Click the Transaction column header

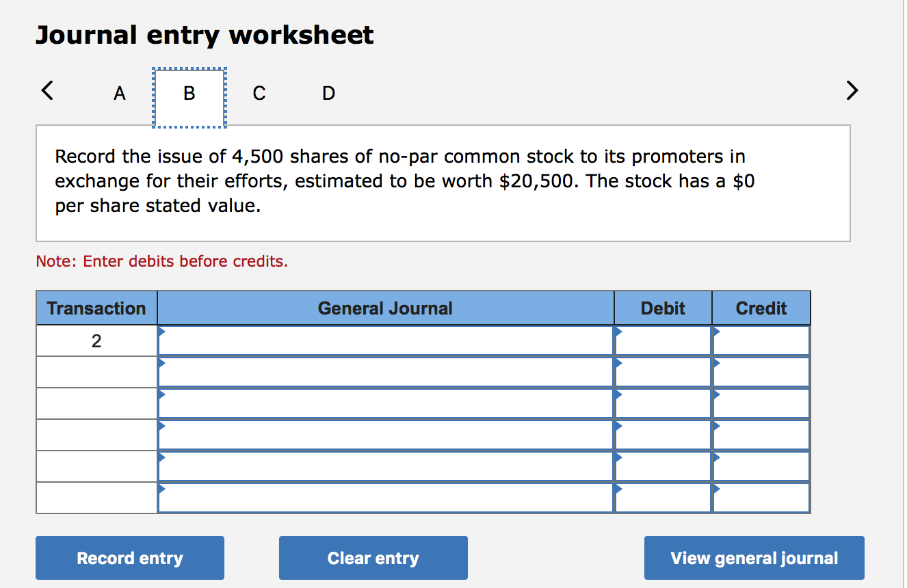[x=96, y=308]
